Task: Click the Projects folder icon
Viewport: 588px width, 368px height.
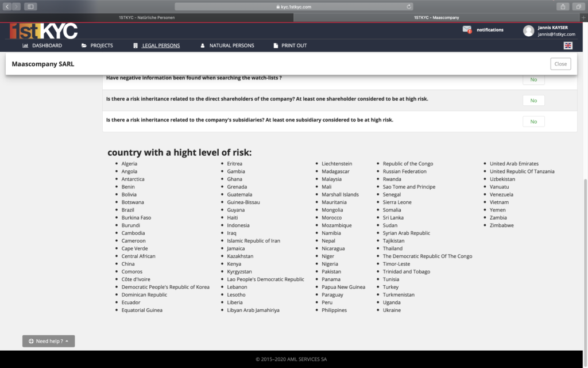Action: pyautogui.click(x=84, y=45)
